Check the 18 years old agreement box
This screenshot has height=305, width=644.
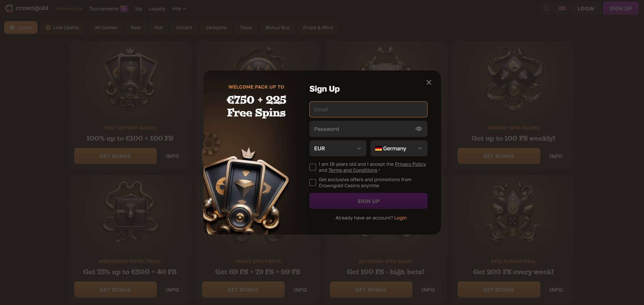point(313,167)
